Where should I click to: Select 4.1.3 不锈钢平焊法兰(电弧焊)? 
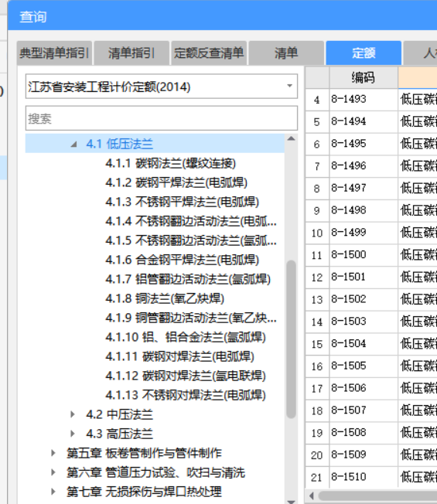pos(182,202)
